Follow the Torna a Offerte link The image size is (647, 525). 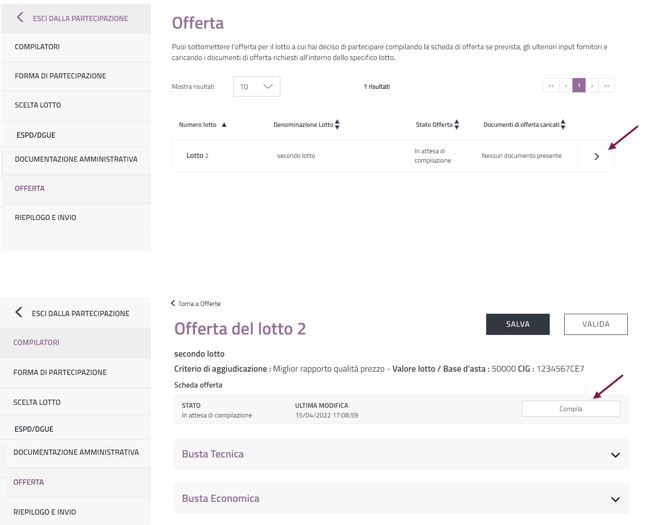pos(197,303)
